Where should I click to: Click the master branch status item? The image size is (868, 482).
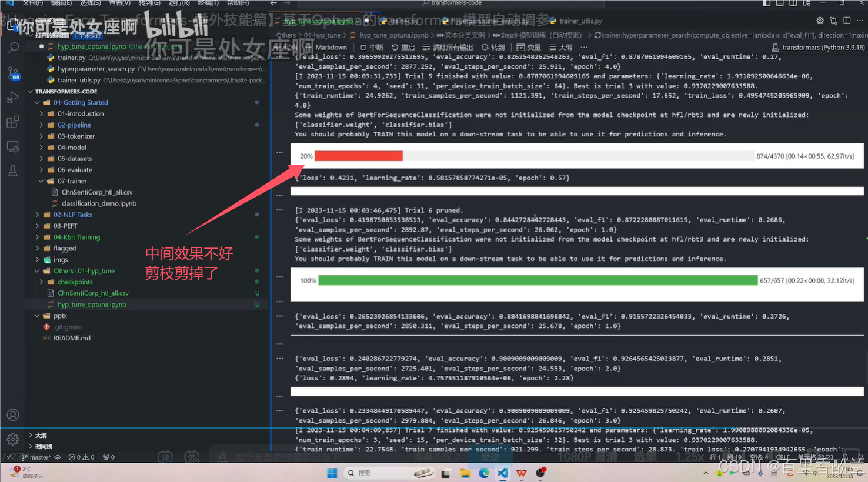coord(36,457)
